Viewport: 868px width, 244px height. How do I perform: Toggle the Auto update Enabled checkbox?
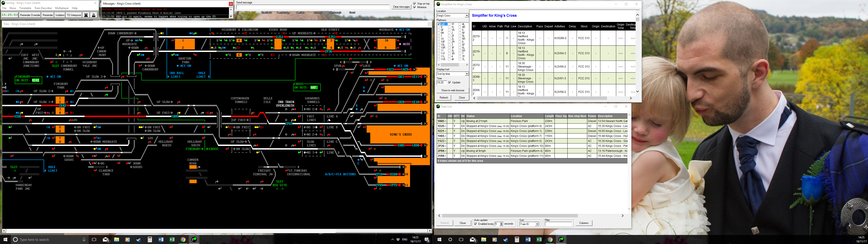[x=475, y=224]
